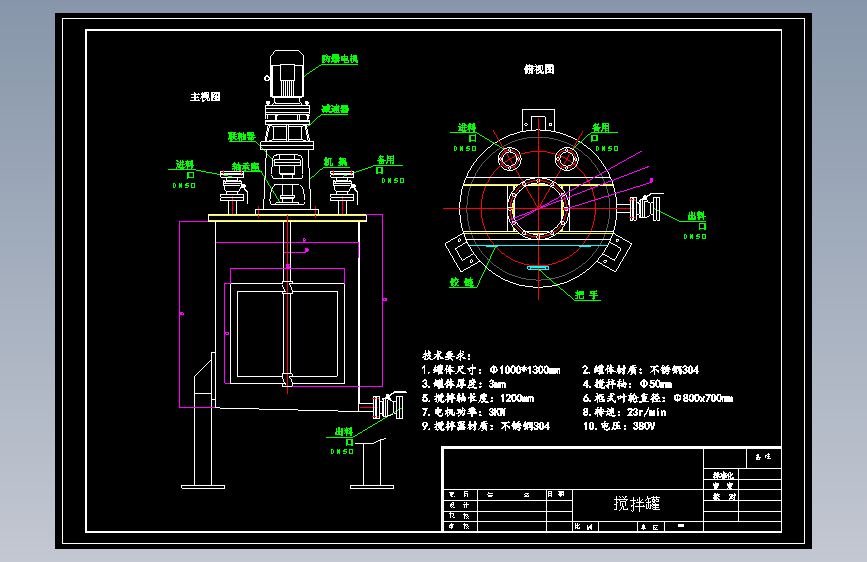Select line 5 搅拌轴长度 1200mm

478,398
